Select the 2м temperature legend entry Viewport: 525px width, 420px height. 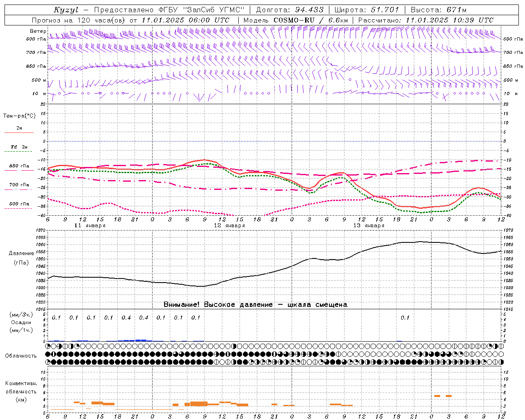19,128
